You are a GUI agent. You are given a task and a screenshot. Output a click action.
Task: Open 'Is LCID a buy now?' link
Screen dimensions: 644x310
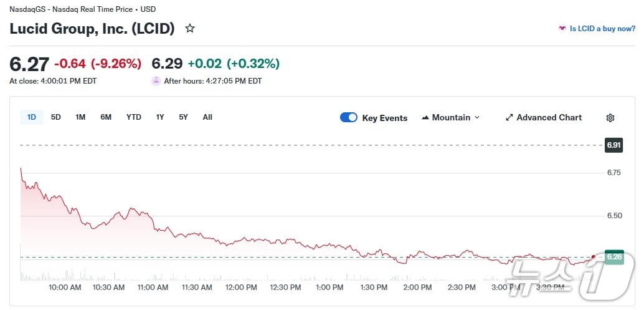(x=602, y=29)
